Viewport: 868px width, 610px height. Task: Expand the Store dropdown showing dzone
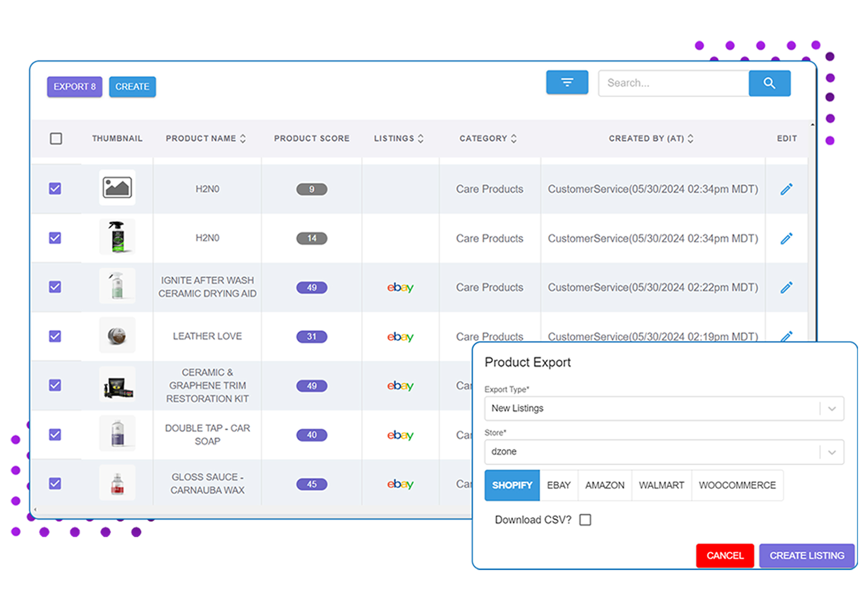[664, 452]
